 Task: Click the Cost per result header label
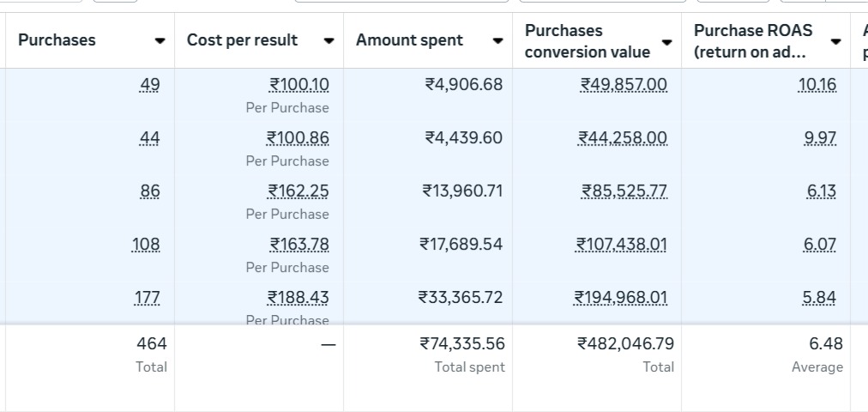[x=242, y=40]
